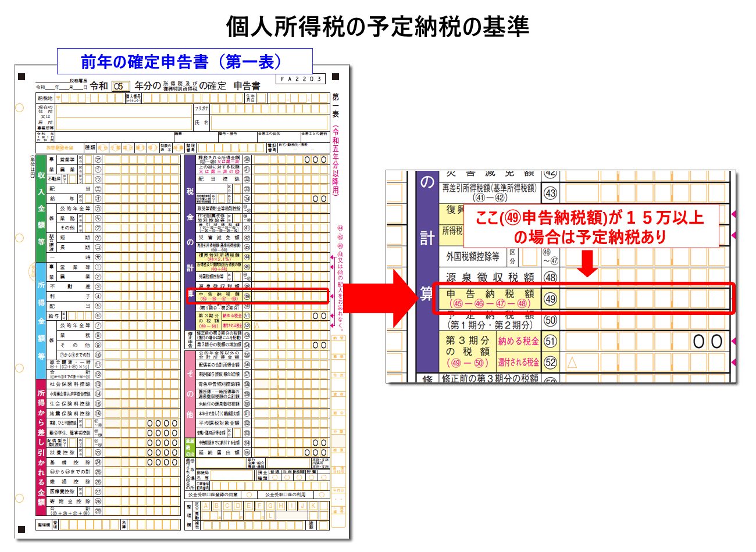Click circled 43 in the enlarged view
The height and width of the screenshot is (552, 756).
pyautogui.click(x=550, y=193)
